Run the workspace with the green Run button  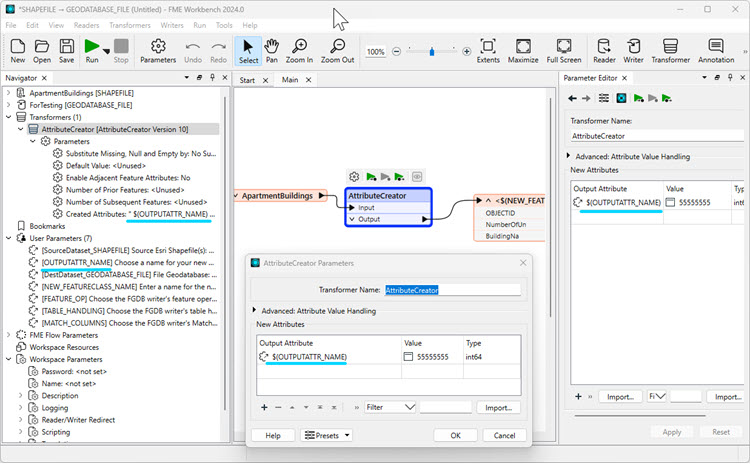[x=91, y=51]
